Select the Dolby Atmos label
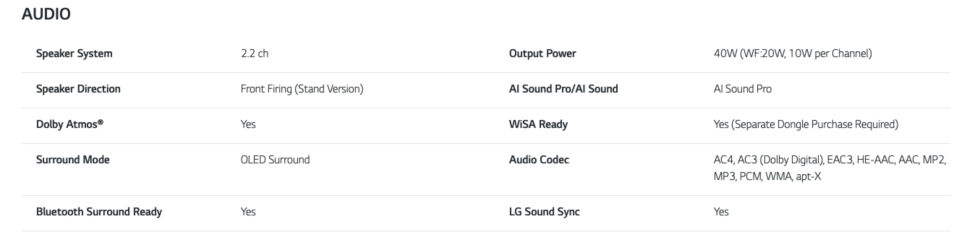This screenshot has width=980, height=240. point(70,124)
